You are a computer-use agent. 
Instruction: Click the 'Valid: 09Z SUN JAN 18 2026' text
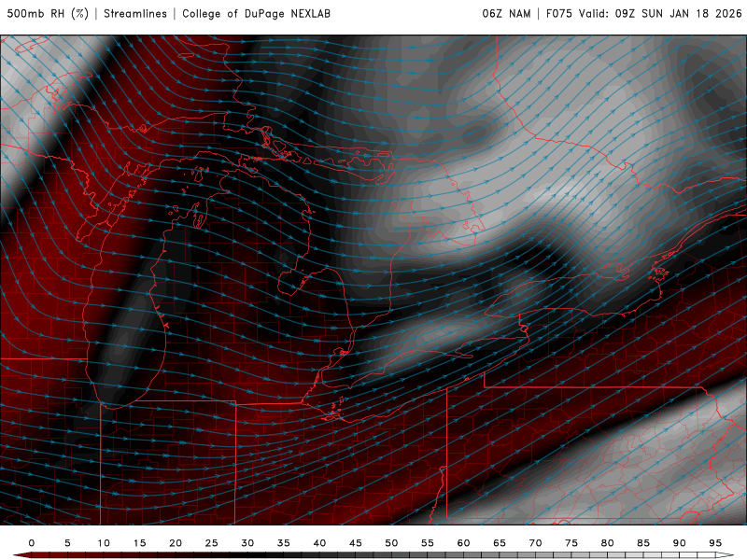tap(660, 14)
